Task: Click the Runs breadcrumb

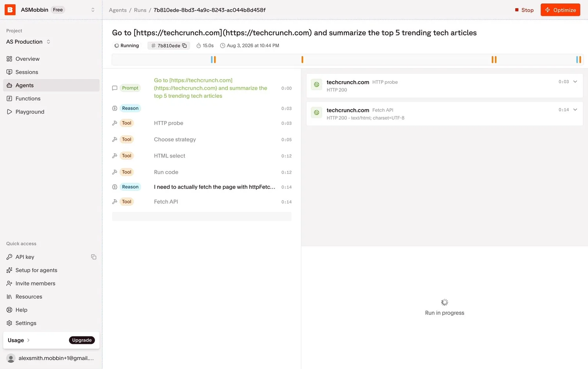Action: coord(140,10)
